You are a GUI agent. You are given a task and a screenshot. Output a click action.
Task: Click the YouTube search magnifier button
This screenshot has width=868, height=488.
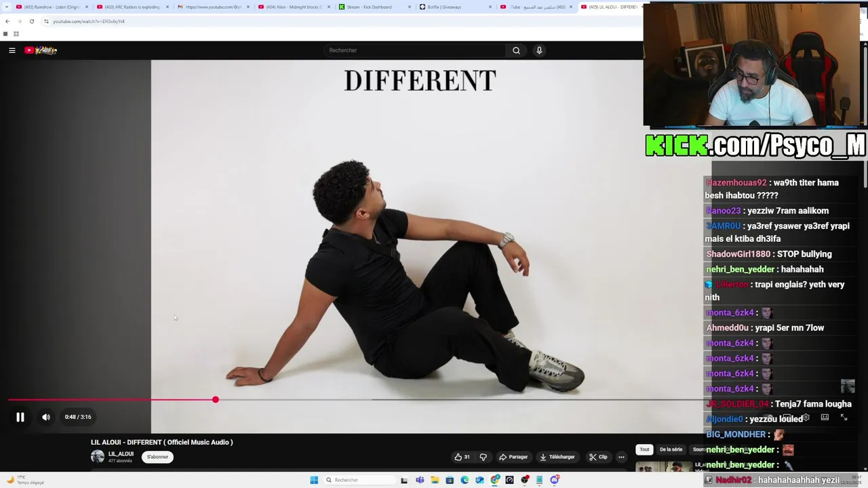516,50
